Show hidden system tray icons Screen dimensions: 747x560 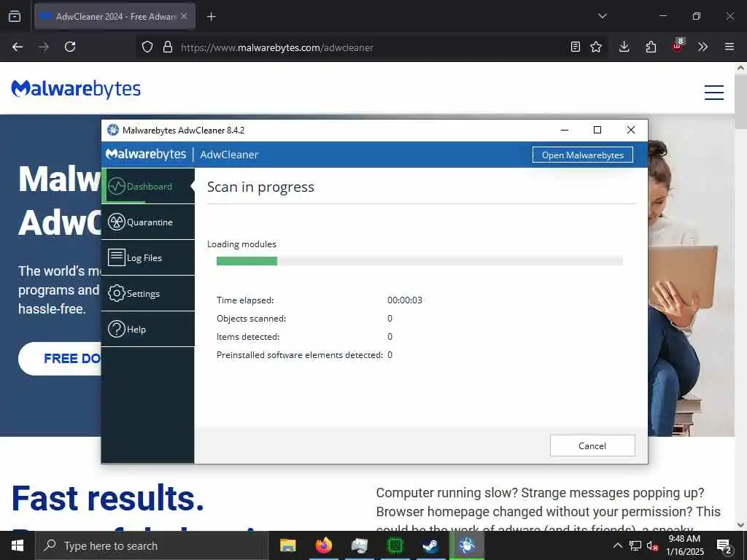[x=617, y=545]
